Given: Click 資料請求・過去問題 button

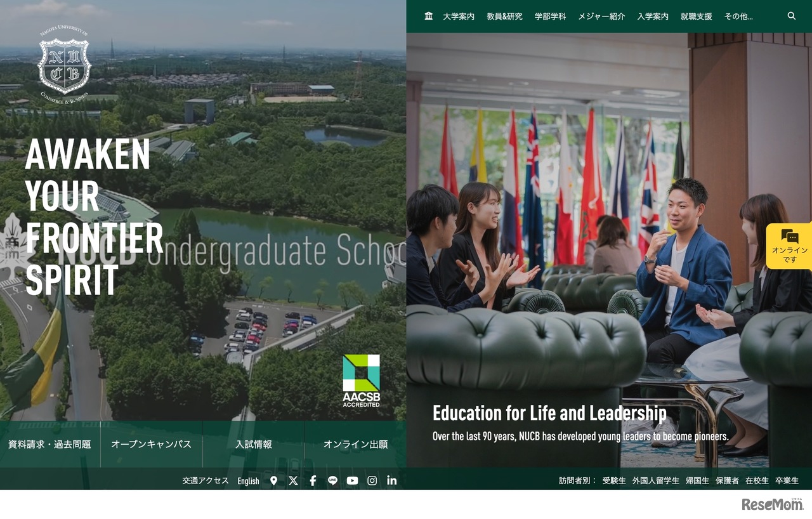Looking at the screenshot, I should click(x=49, y=444).
